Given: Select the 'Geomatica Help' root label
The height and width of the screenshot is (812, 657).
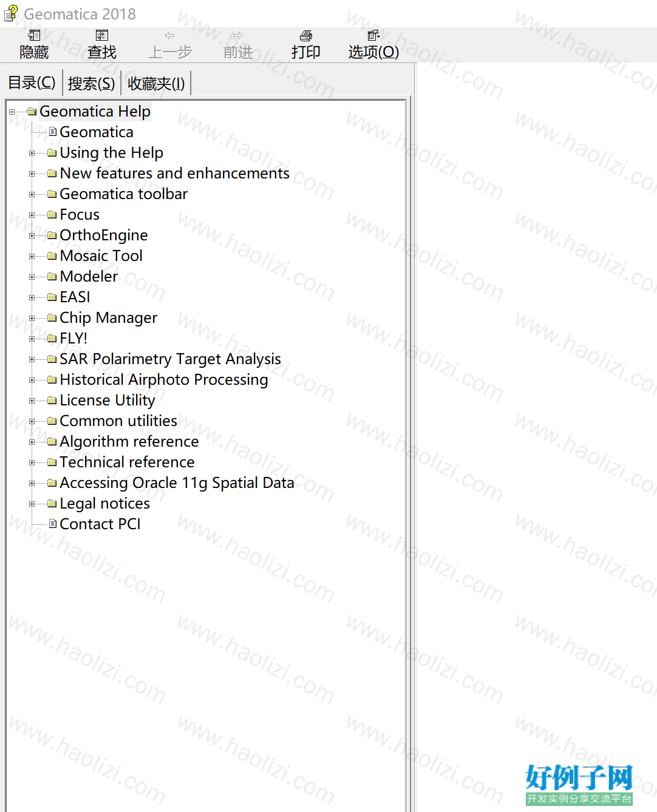Looking at the screenshot, I should click(95, 112).
